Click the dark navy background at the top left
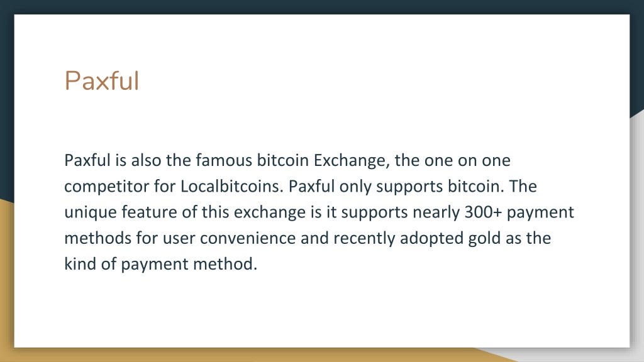 (6, 102)
